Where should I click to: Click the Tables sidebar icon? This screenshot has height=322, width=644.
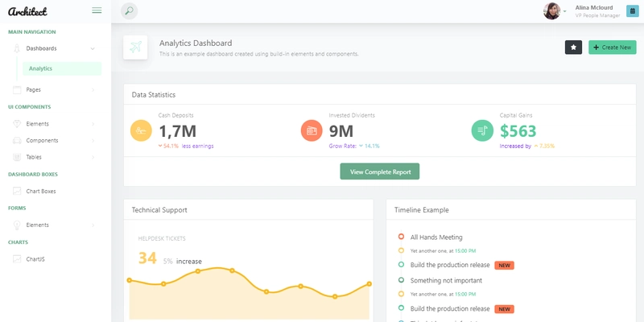click(17, 157)
